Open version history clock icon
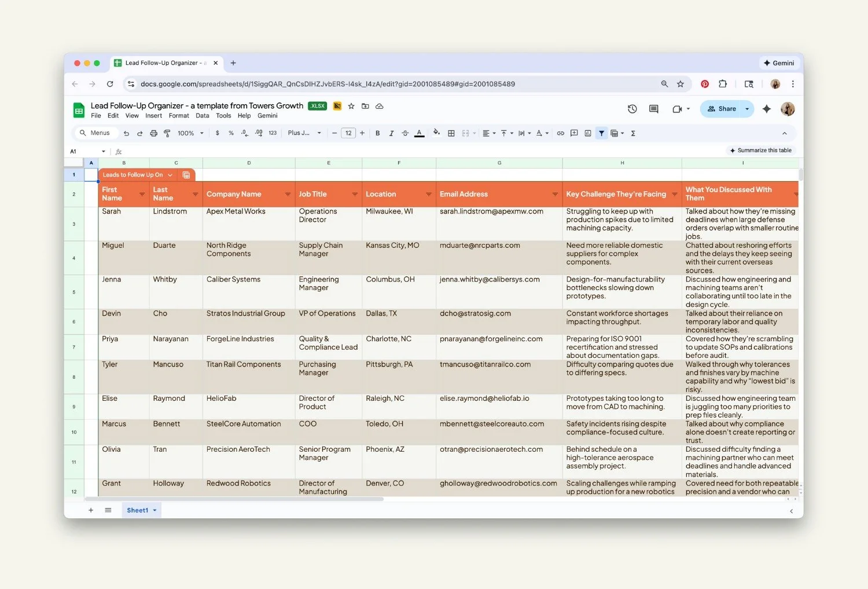Viewport: 868px width, 589px height. (x=632, y=109)
